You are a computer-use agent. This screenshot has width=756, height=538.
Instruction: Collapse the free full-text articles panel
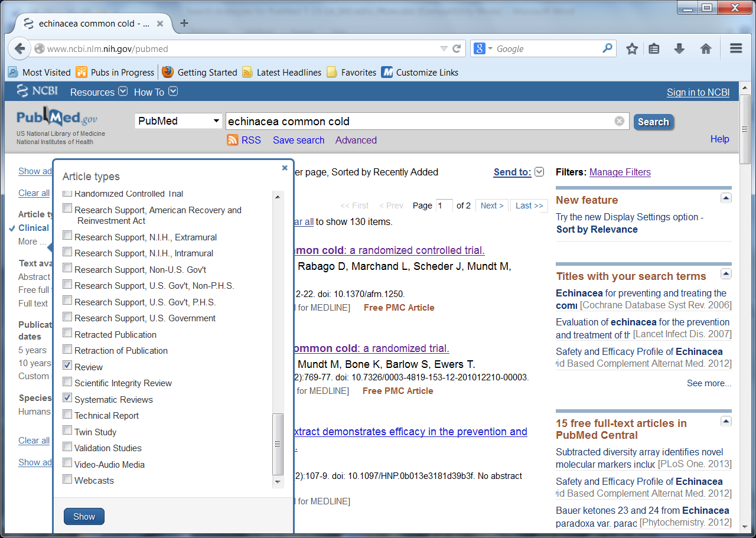pyautogui.click(x=726, y=421)
